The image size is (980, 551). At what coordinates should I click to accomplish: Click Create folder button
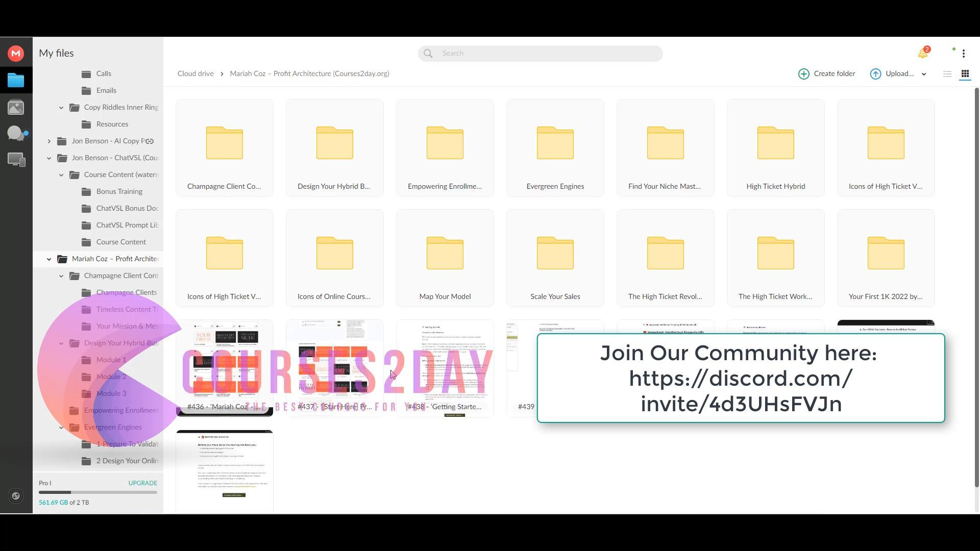(827, 74)
